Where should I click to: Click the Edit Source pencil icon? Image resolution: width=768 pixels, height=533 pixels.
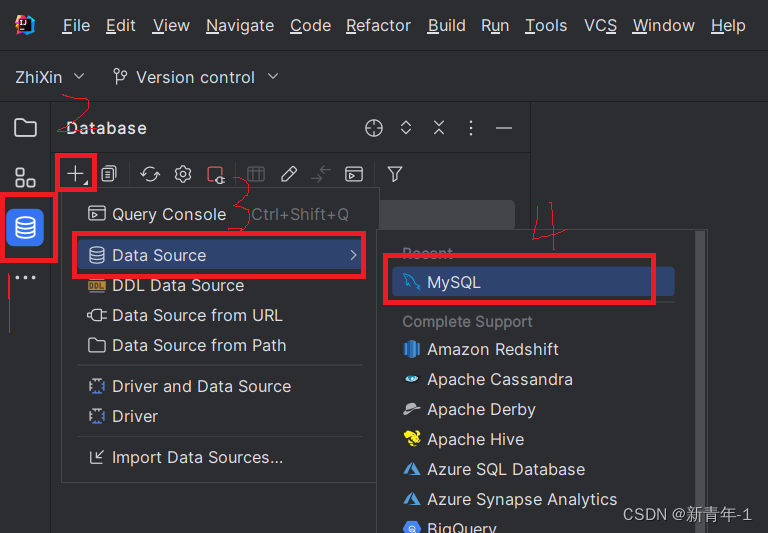(288, 174)
